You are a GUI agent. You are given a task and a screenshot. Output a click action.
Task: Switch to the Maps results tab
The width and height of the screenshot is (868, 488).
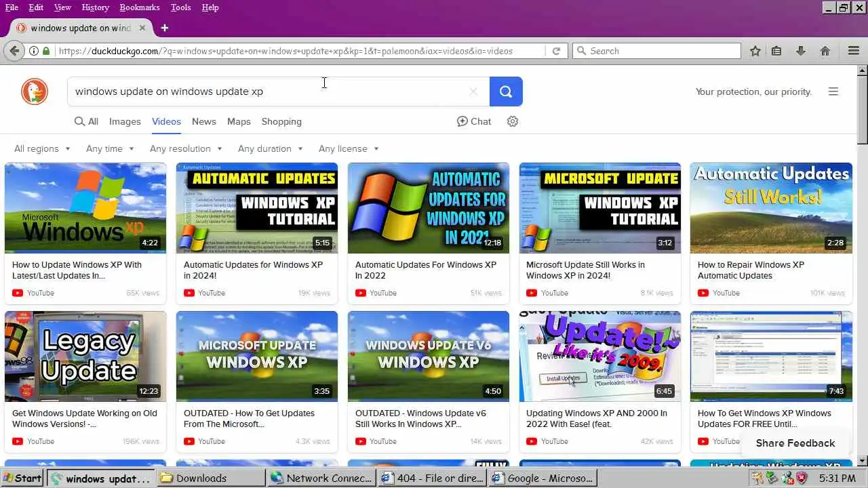click(239, 121)
